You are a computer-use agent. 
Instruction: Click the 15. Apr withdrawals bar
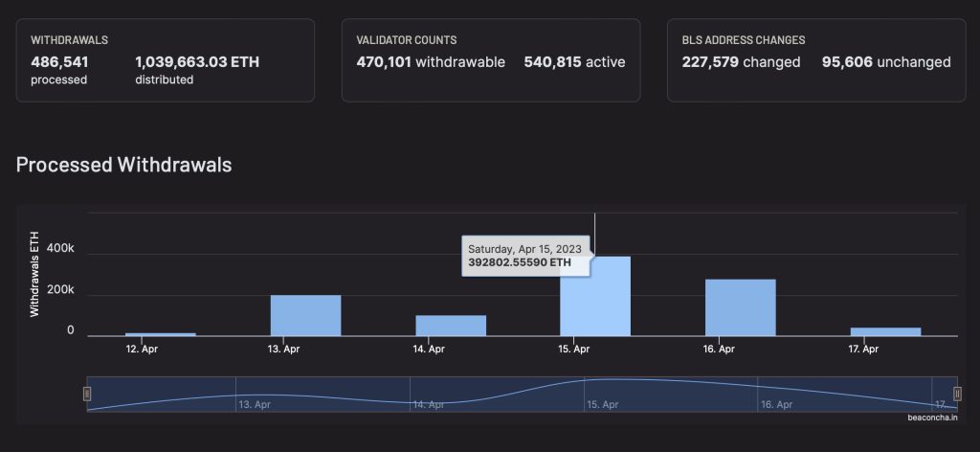pos(595,297)
